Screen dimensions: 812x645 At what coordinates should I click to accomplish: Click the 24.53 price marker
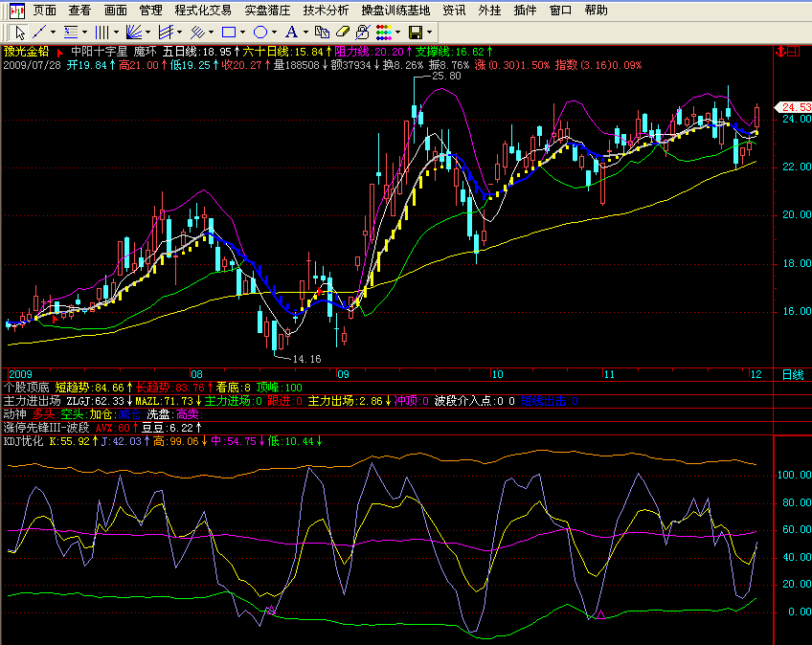(796, 107)
